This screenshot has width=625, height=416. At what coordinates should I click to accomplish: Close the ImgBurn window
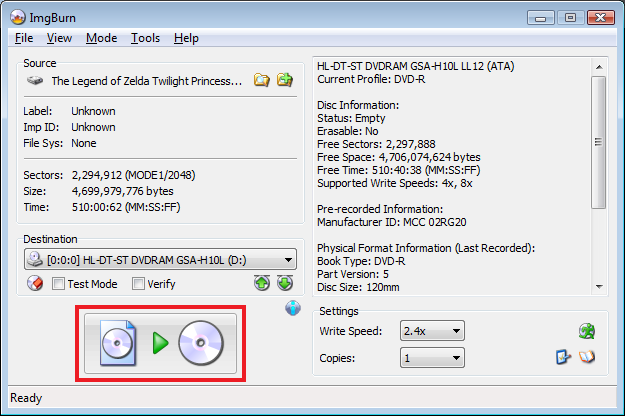[601, 18]
